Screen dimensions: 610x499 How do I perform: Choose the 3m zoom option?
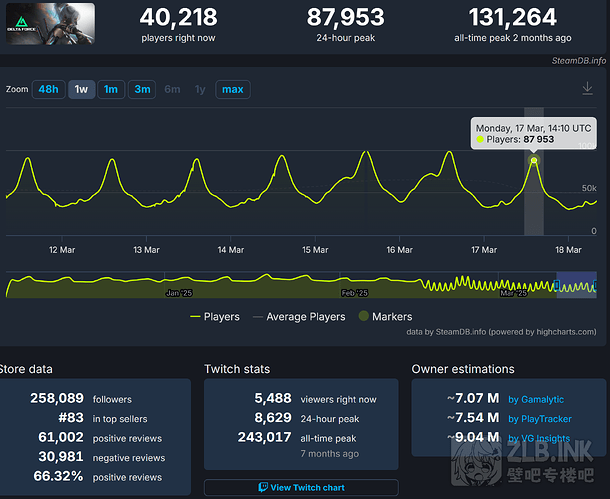[x=143, y=90]
